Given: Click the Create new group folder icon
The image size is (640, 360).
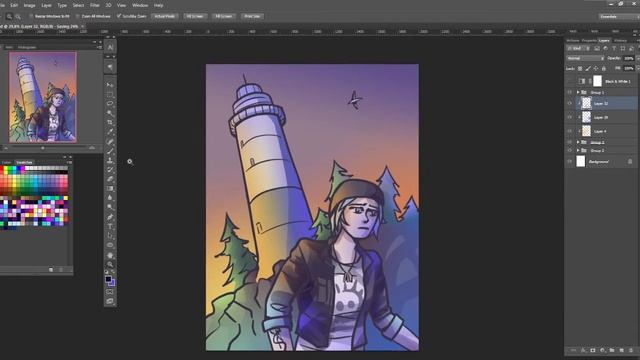Looking at the screenshot, I should 612,350.
